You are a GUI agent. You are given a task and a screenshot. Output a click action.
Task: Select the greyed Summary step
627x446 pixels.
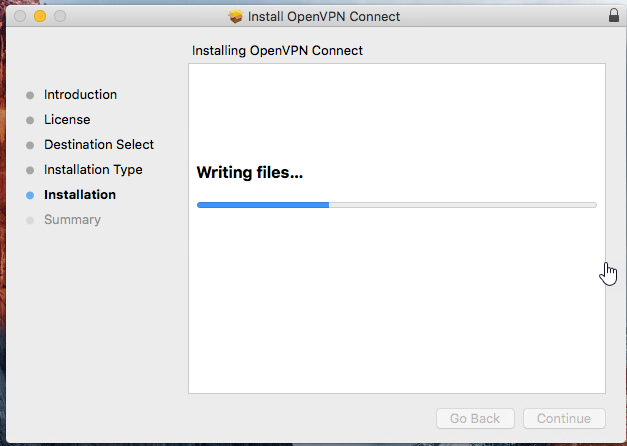pyautogui.click(x=72, y=220)
